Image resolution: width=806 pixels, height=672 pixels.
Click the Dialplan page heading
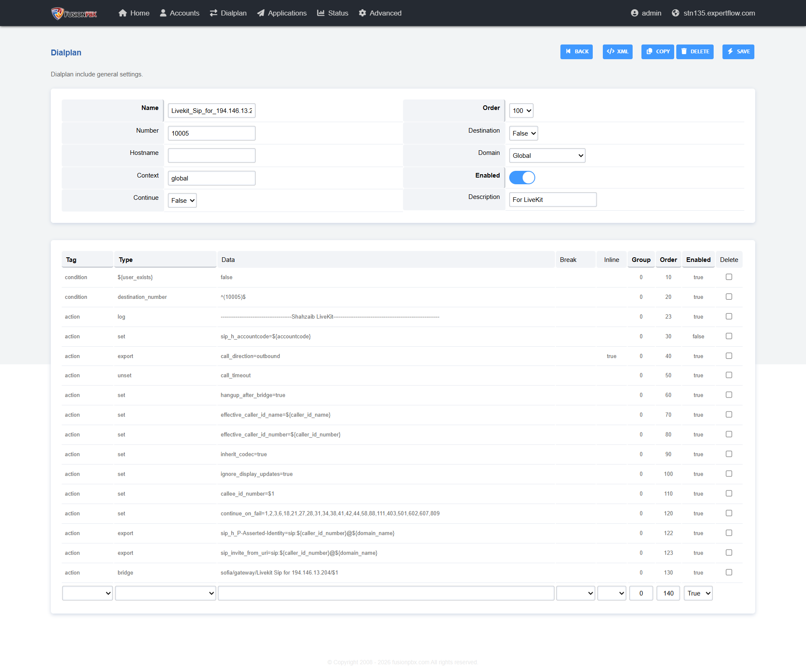pyautogui.click(x=66, y=53)
